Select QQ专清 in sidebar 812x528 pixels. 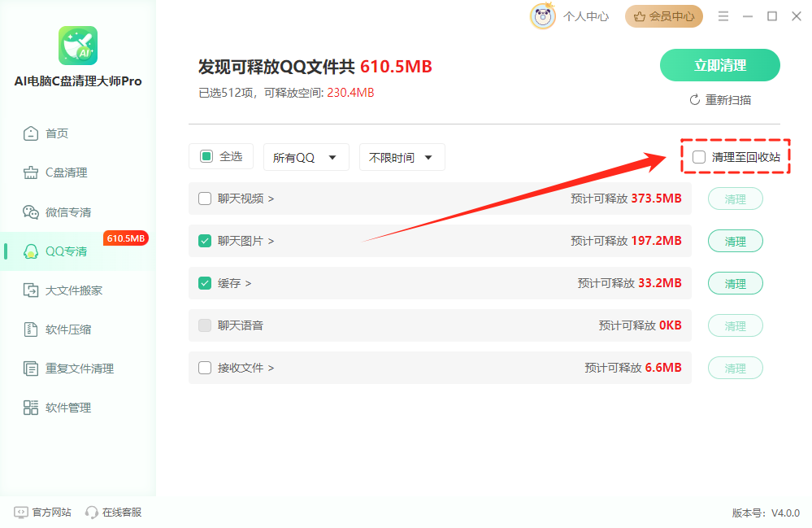[x=67, y=251]
